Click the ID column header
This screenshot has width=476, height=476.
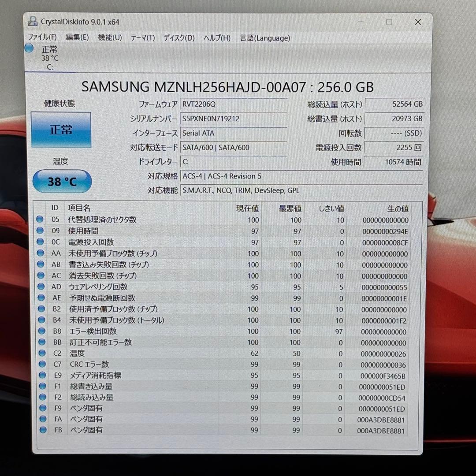point(55,208)
